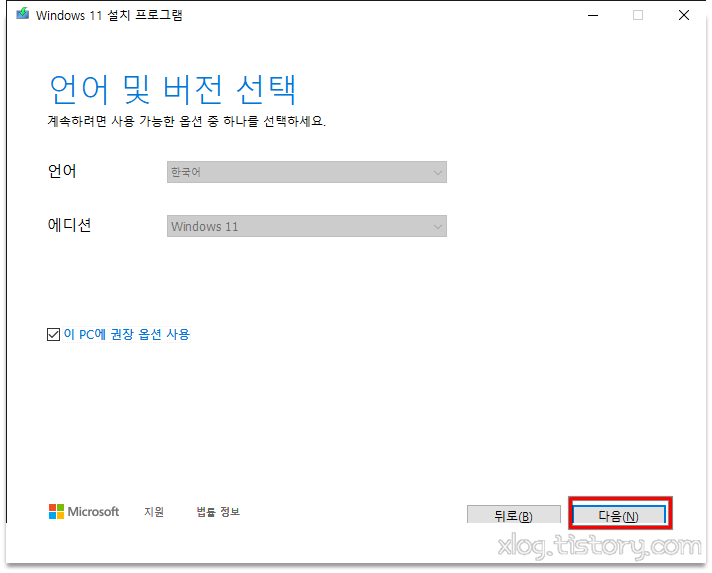Open the 지원 link
This screenshot has width=712, height=573.
coord(154,512)
